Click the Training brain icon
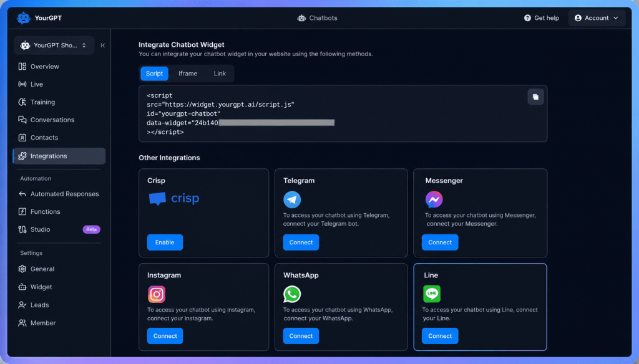Image resolution: width=639 pixels, height=364 pixels. [22, 102]
